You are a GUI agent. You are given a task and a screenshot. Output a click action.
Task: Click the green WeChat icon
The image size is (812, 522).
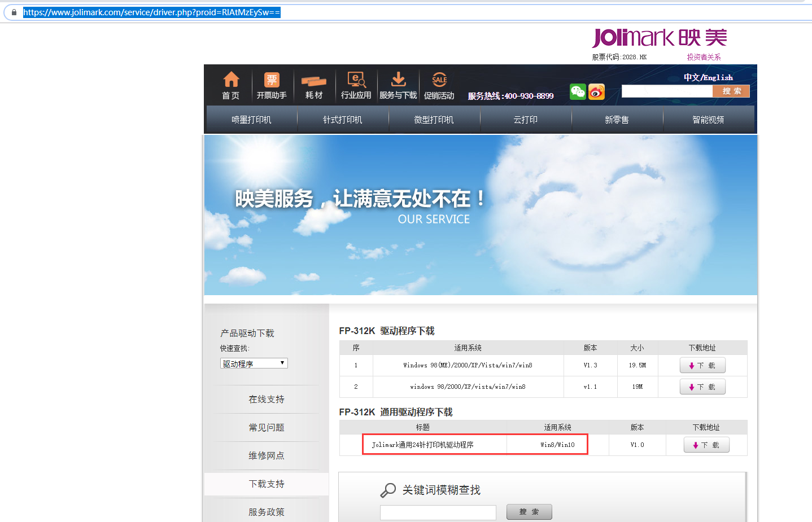pos(578,91)
